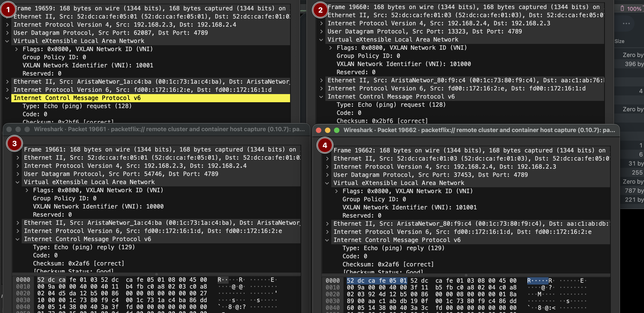
Task: Collapse Virtual eXtensible Local Area Network in frame 19660
Action: pos(321,40)
